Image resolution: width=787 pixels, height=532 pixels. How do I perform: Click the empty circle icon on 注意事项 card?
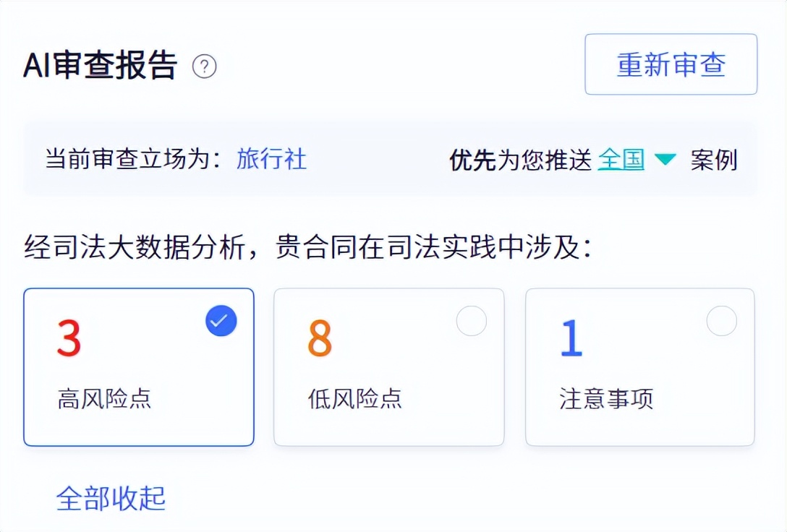pos(722,321)
